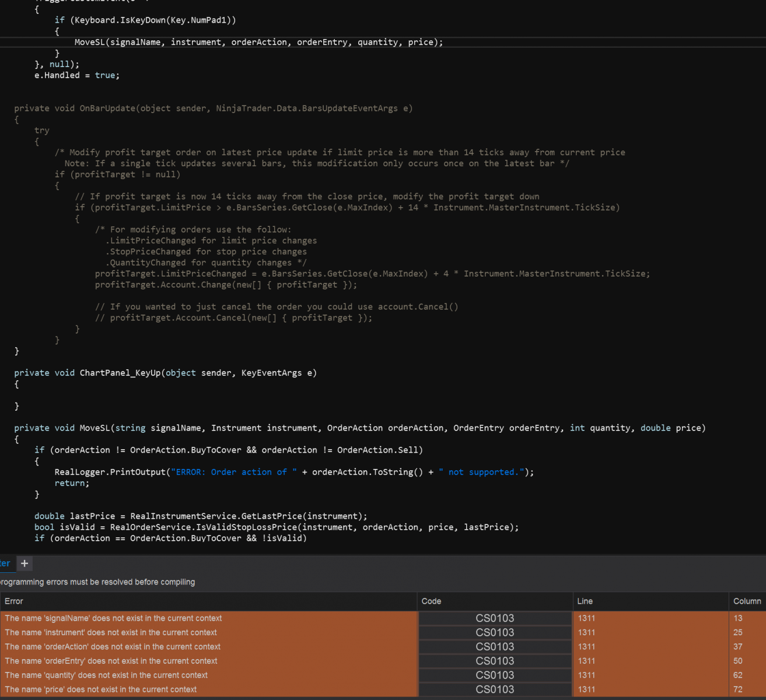Click the compile warning message text
766x700 pixels.
click(97, 582)
